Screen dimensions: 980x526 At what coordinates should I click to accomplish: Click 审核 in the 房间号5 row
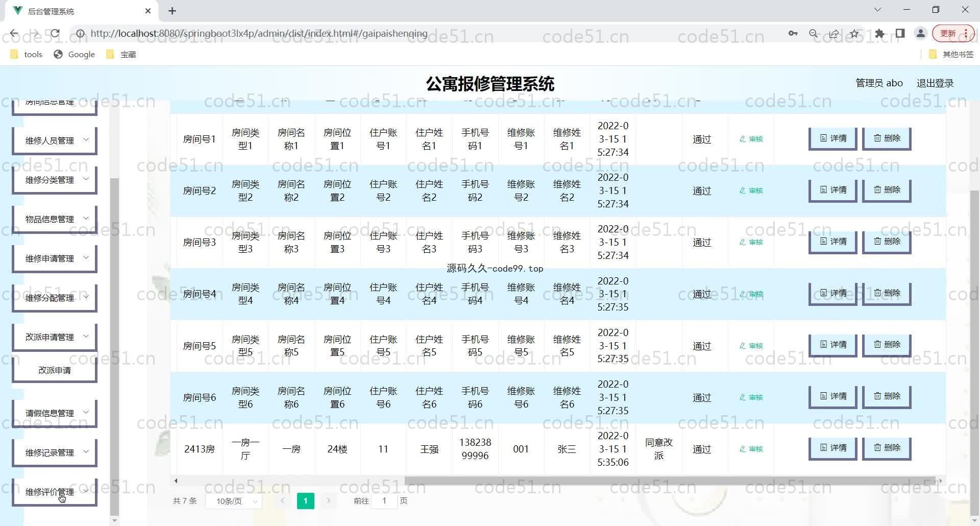click(x=751, y=346)
